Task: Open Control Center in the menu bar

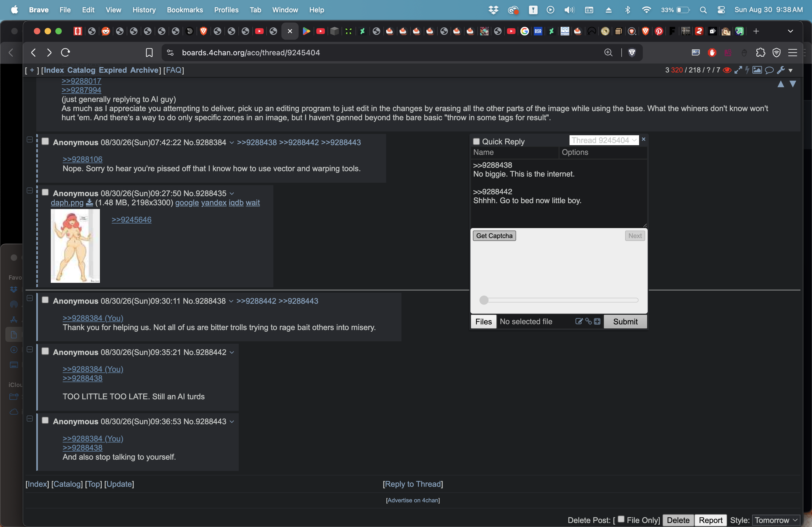Action: point(721,10)
